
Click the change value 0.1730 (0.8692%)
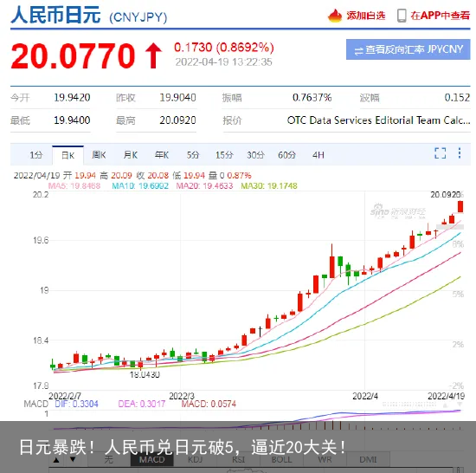(x=224, y=48)
